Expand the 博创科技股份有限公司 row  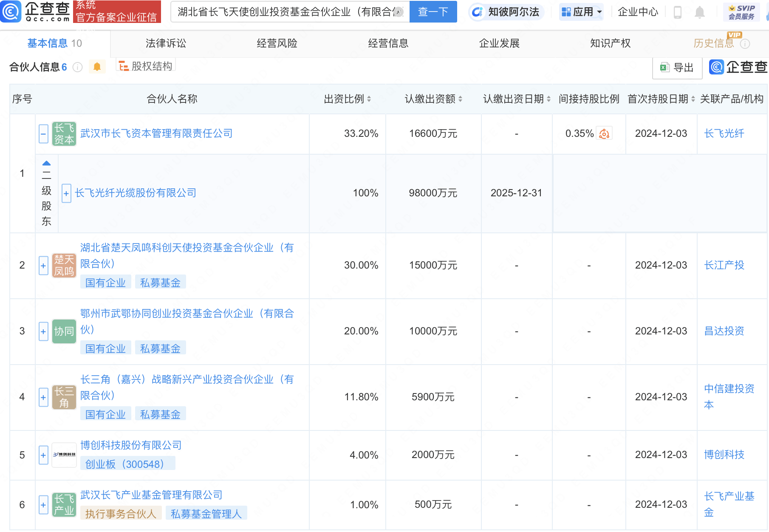click(x=43, y=455)
